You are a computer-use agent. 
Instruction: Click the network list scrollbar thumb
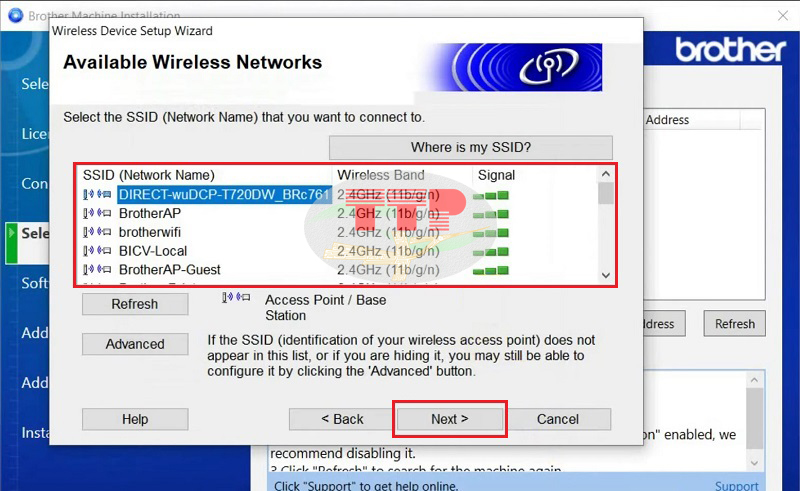(x=606, y=193)
